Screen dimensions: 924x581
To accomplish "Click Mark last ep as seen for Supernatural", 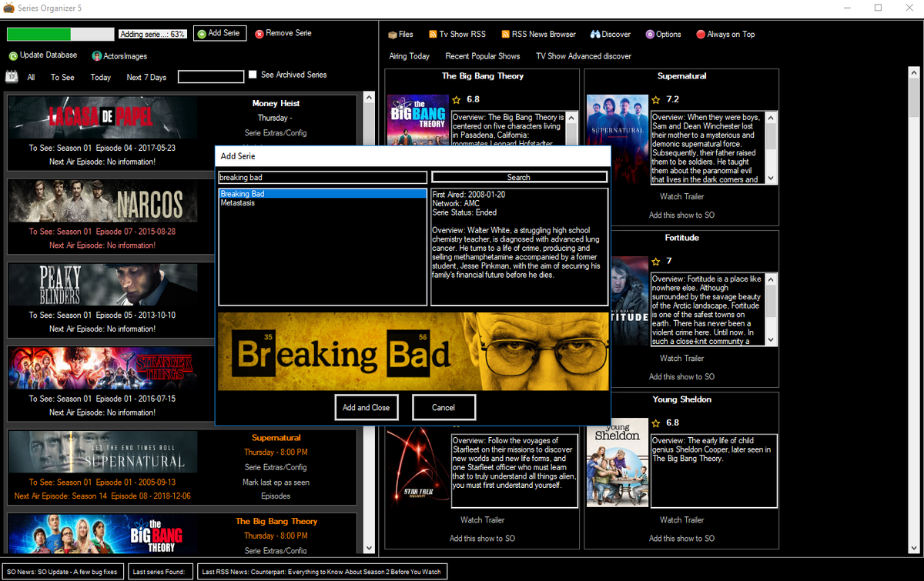I will click(x=276, y=482).
